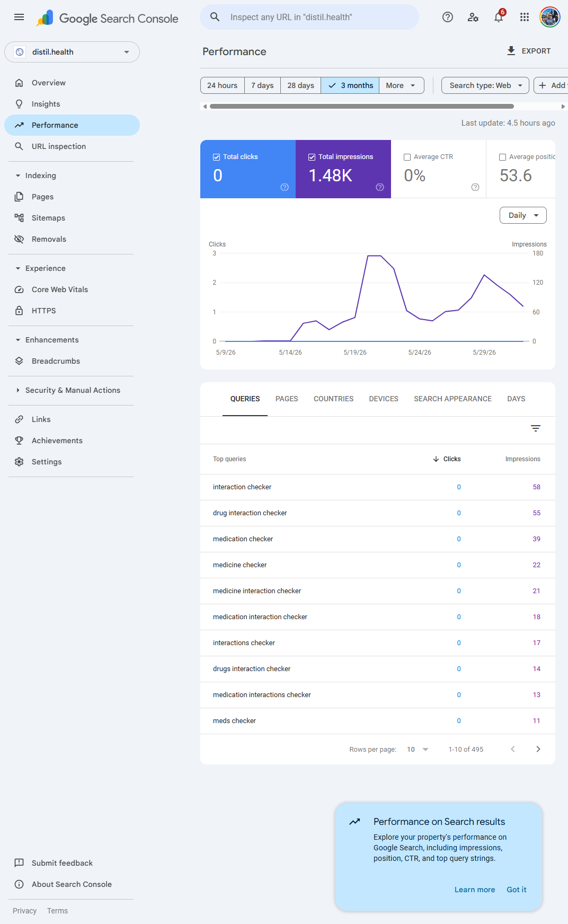Switch to the Pages tab
Image resolution: width=568 pixels, height=924 pixels.
pos(287,399)
